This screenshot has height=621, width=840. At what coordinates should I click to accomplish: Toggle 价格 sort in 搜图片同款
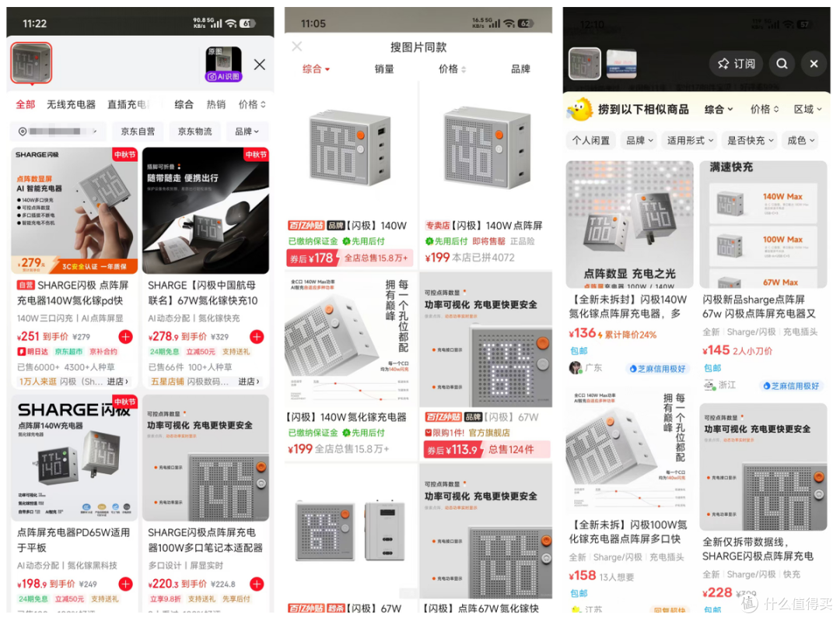coord(452,69)
